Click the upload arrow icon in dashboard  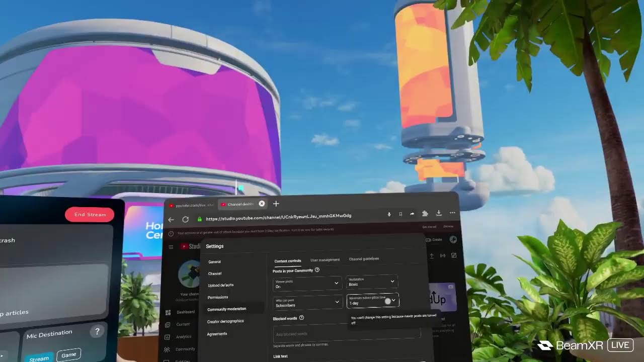pyautogui.click(x=431, y=256)
